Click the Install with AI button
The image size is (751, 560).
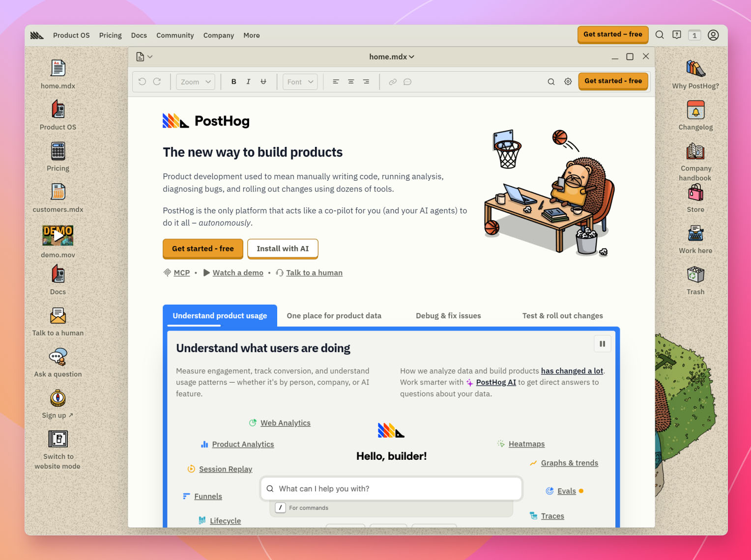283,249
